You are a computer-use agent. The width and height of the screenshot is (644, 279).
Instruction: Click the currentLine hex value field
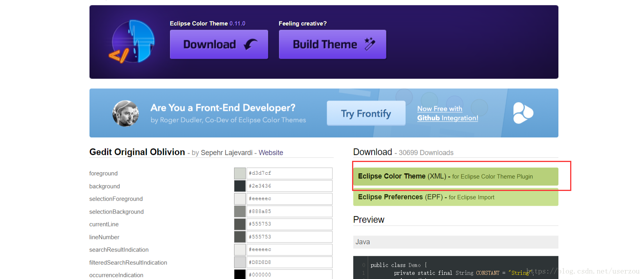point(290,224)
